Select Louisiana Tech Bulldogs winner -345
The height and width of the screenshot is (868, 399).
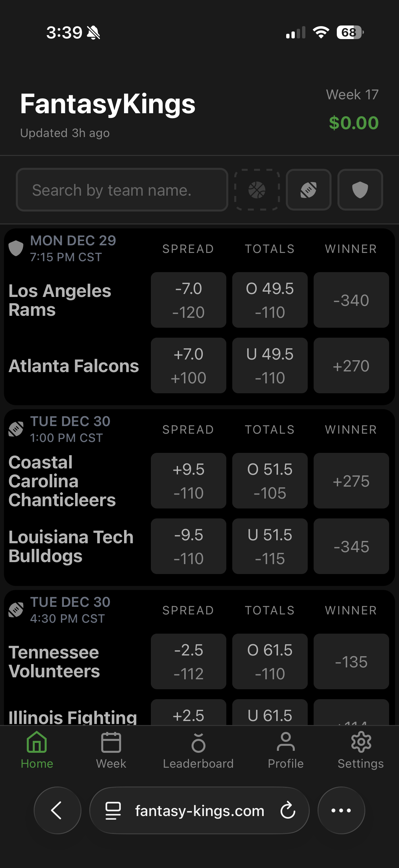351,546
